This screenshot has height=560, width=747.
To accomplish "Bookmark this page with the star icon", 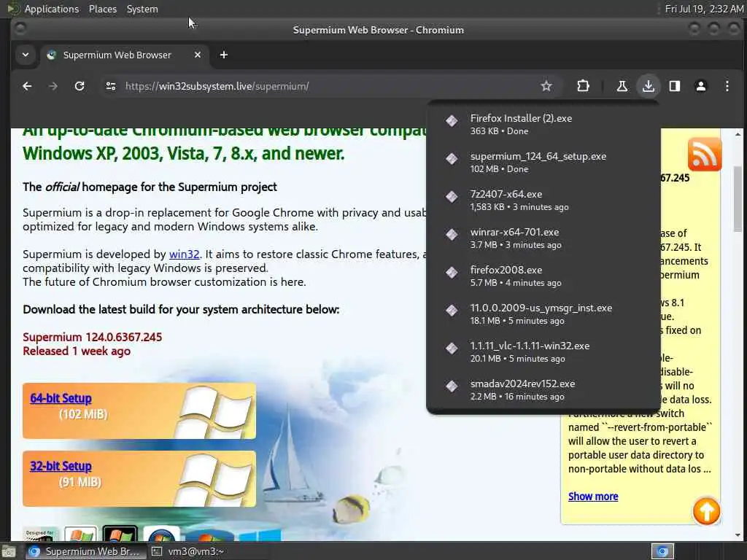I will (546, 86).
